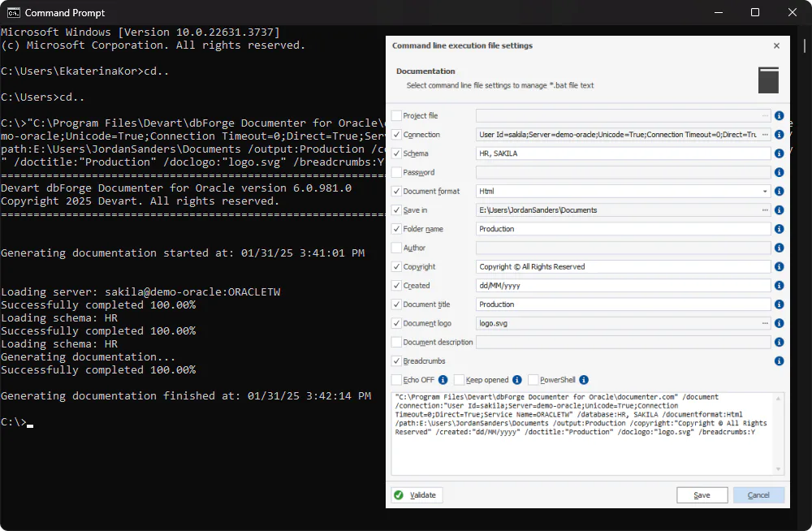Tick the Keep opened checkbox
812x531 pixels.
459,380
